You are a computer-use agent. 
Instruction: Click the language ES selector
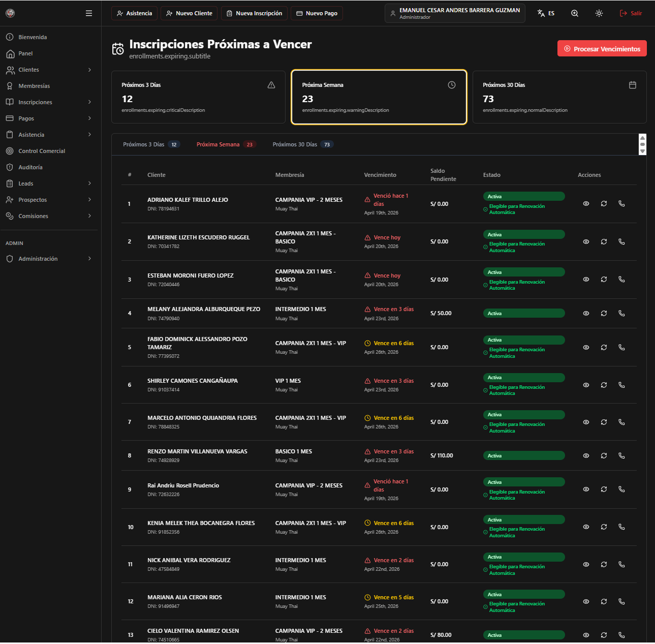pos(546,13)
